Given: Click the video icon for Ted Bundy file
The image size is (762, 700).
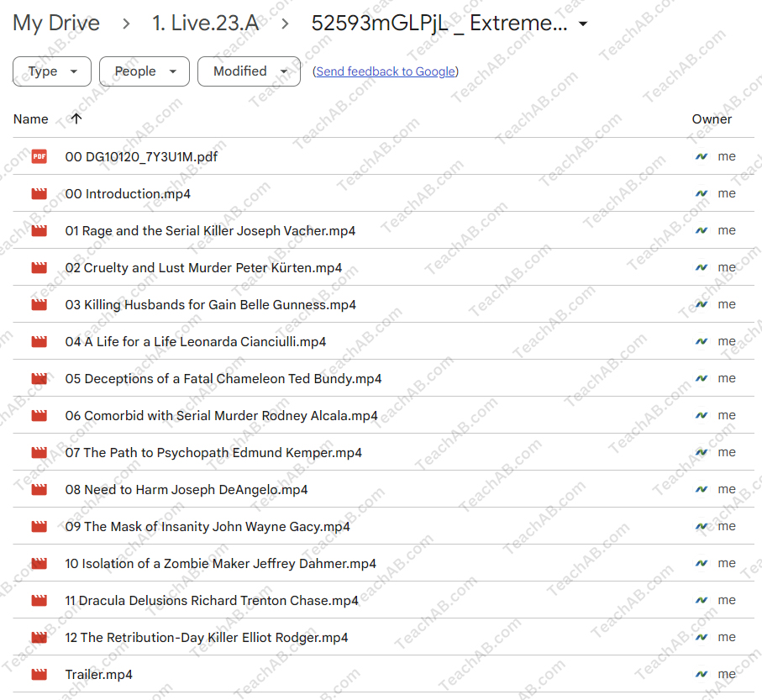Looking at the screenshot, I should (x=39, y=378).
